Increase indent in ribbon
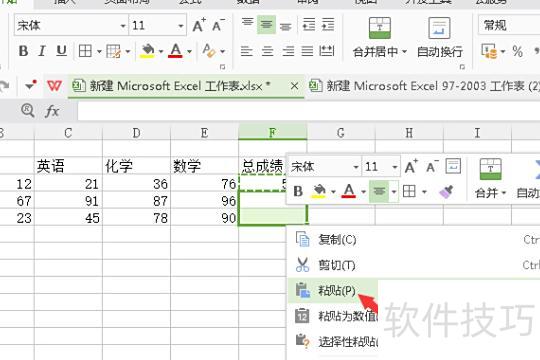Screen dimensions: 540x360 328,25
